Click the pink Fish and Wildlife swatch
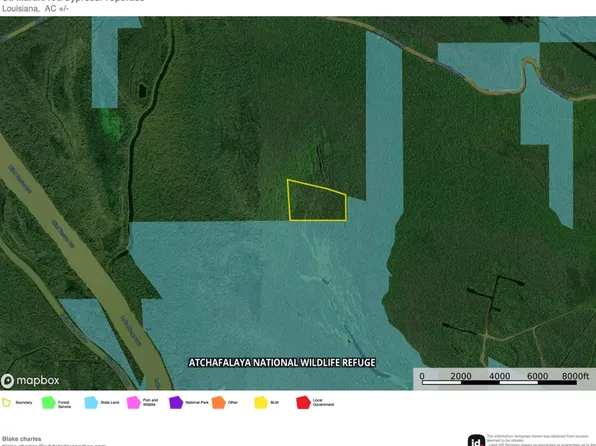The width and height of the screenshot is (596, 446). click(x=133, y=403)
